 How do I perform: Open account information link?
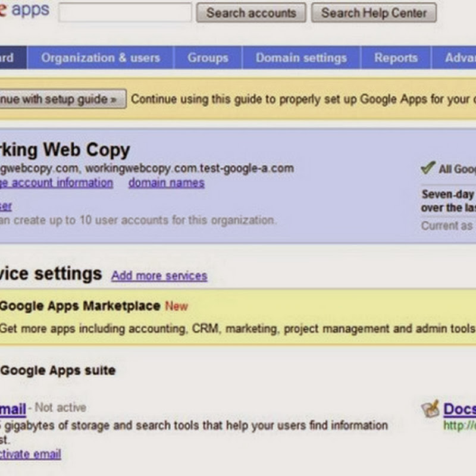click(57, 183)
